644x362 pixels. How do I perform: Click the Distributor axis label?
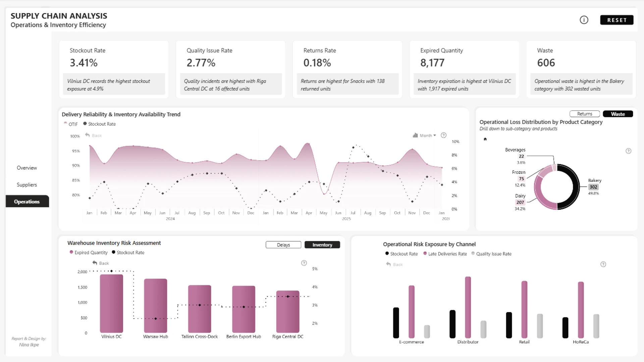pos(468,342)
